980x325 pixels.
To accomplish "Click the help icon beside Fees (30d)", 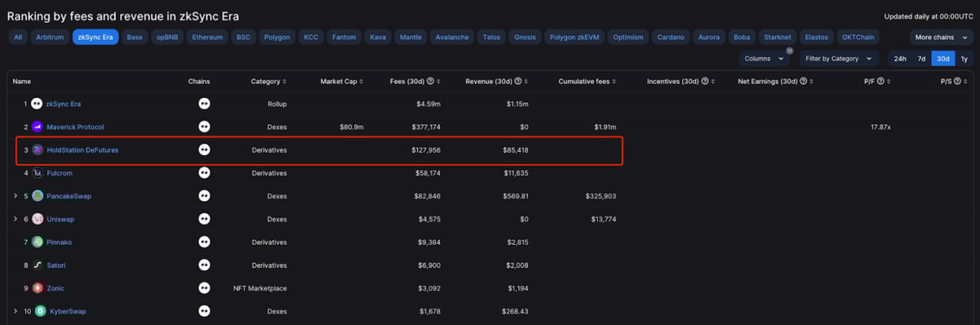I will point(432,82).
